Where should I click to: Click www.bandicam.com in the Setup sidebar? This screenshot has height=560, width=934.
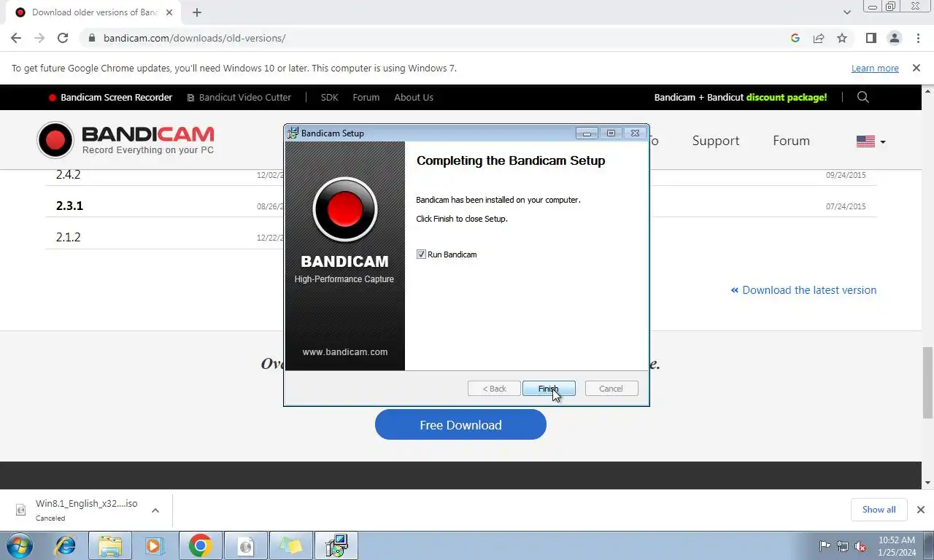pos(345,352)
